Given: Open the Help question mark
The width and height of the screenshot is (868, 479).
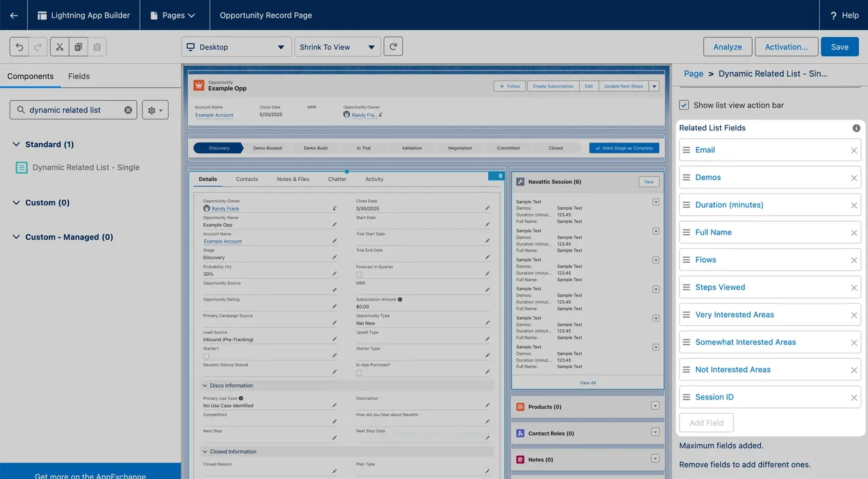Looking at the screenshot, I should coord(833,15).
